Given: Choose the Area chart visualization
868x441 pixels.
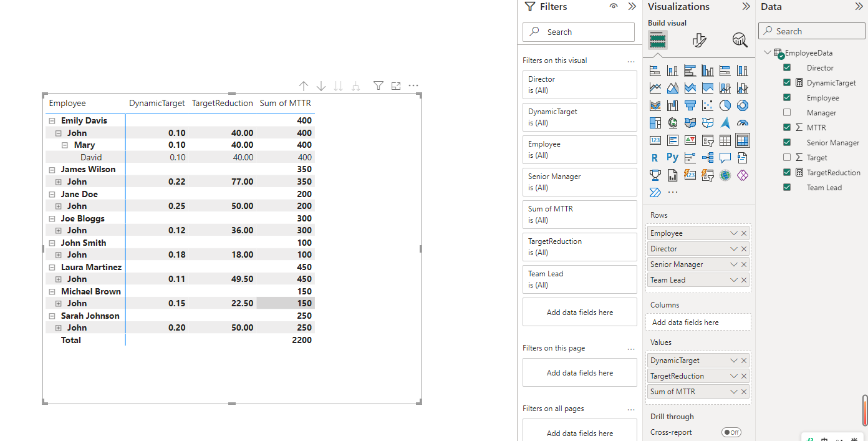Looking at the screenshot, I should pos(672,88).
